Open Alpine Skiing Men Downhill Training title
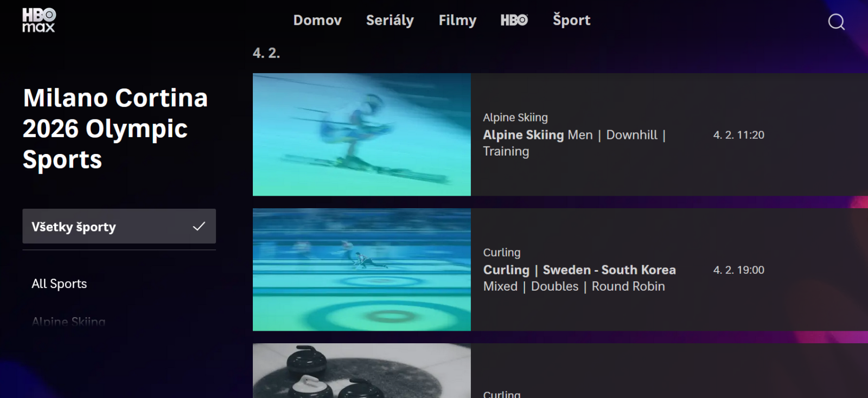Image resolution: width=868 pixels, height=398 pixels. pos(574,143)
